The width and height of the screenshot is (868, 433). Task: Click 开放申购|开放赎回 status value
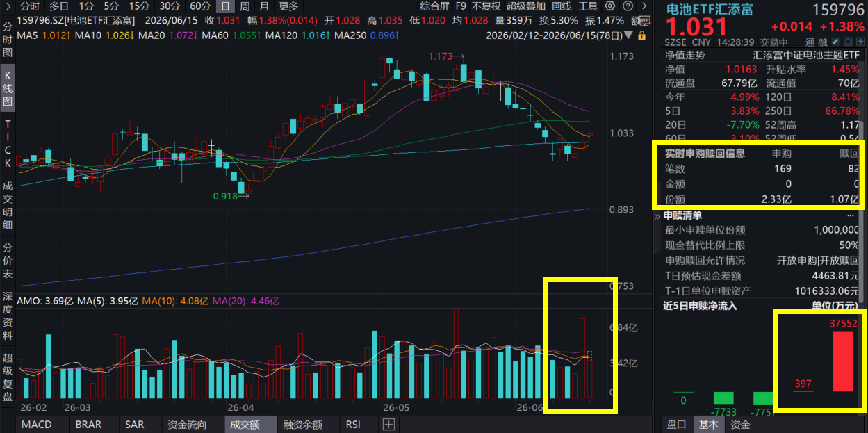point(818,261)
